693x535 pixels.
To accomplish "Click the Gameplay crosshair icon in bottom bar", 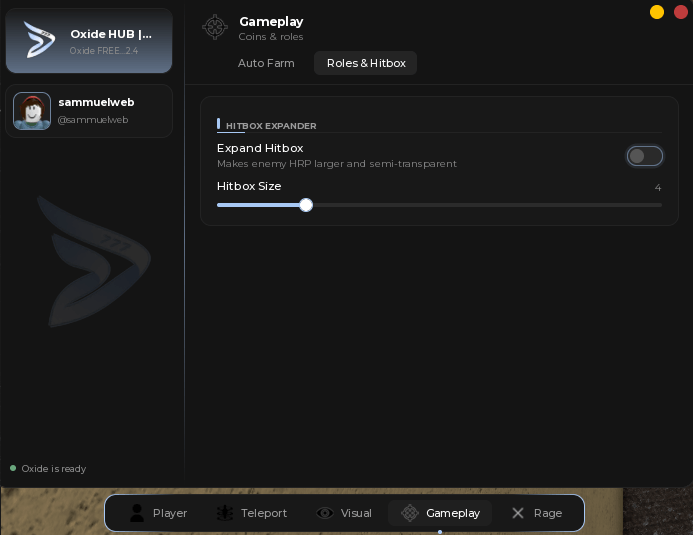I will pos(410,513).
